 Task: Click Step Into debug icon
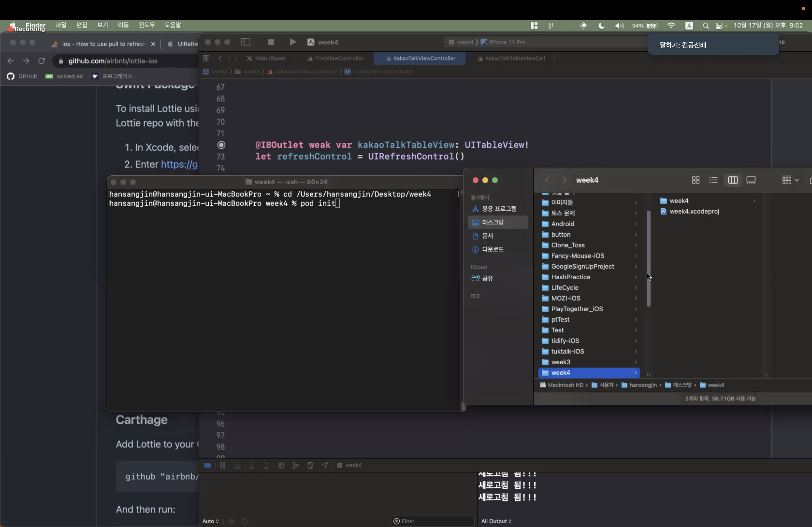pos(252,465)
